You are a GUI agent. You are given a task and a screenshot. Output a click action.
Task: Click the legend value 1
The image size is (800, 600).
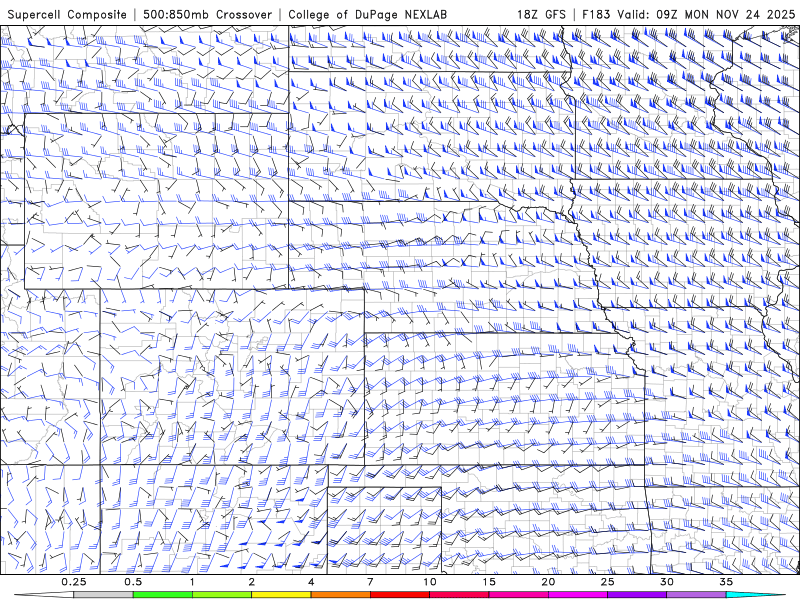(192, 582)
